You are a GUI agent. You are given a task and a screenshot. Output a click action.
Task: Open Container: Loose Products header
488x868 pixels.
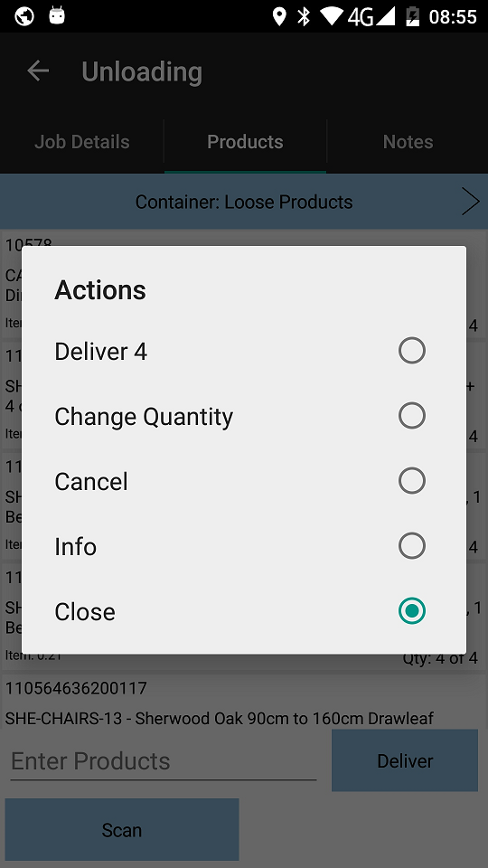coord(244,202)
